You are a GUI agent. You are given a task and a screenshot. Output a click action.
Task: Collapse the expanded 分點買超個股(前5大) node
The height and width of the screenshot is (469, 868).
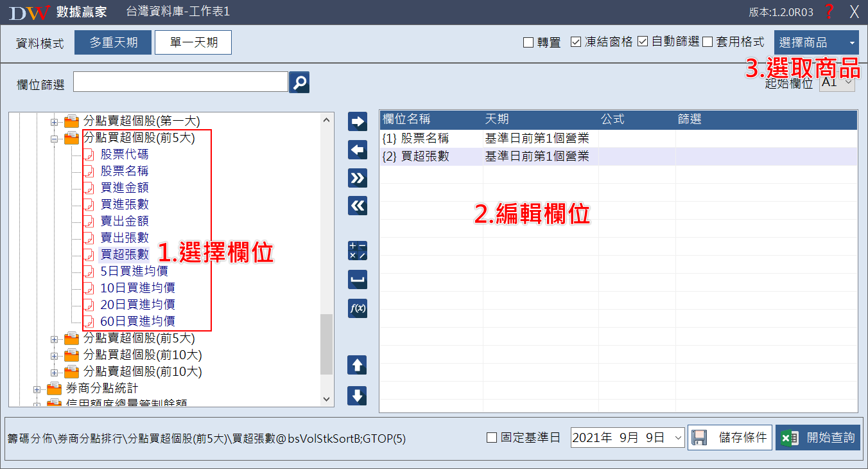(55, 137)
